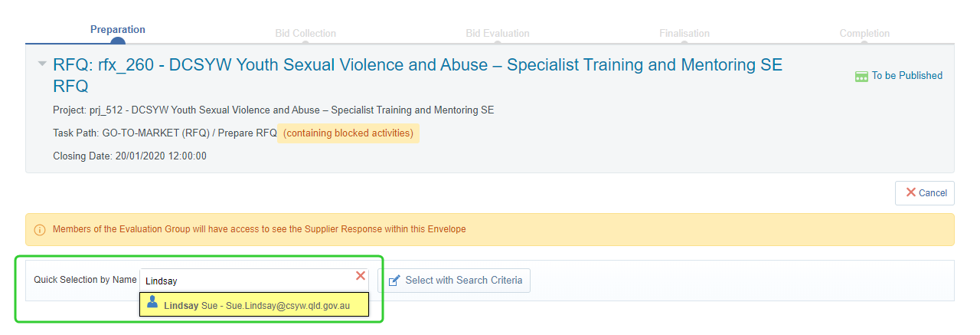
Task: Go to the Bid Collection stage
Action: [305, 34]
